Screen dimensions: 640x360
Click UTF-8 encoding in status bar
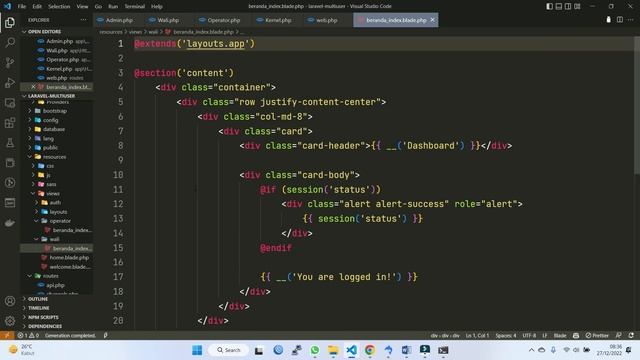(x=529, y=335)
